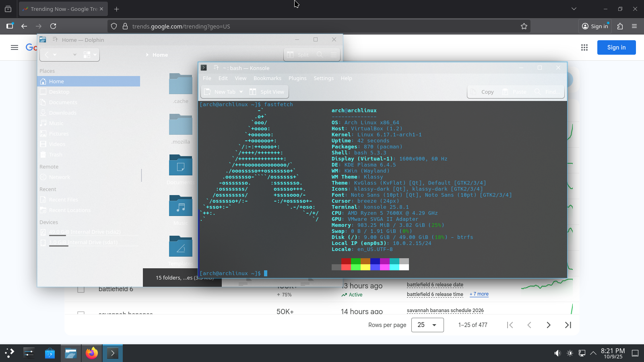Viewport: 644px width, 362px height.
Task: Open the Rows per page dropdown
Action: tap(427, 325)
